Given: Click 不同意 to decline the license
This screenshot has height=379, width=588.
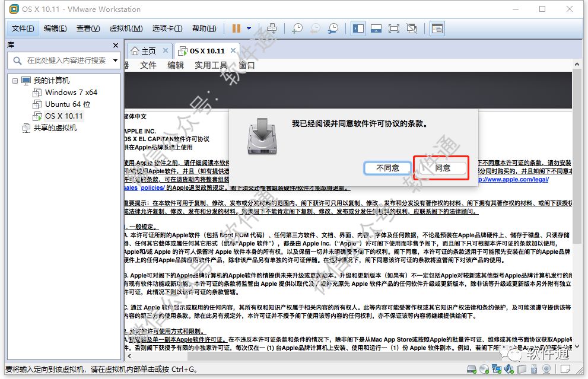Looking at the screenshot, I should 387,168.
